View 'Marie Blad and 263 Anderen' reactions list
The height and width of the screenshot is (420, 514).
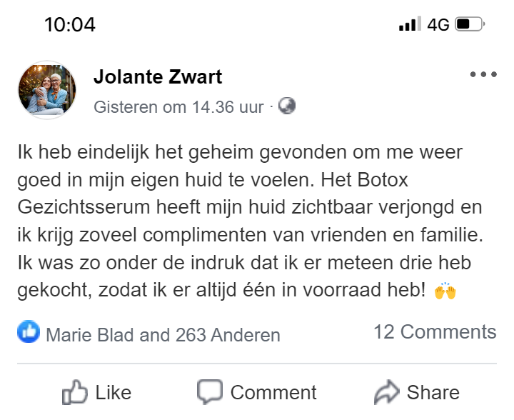[163, 334]
